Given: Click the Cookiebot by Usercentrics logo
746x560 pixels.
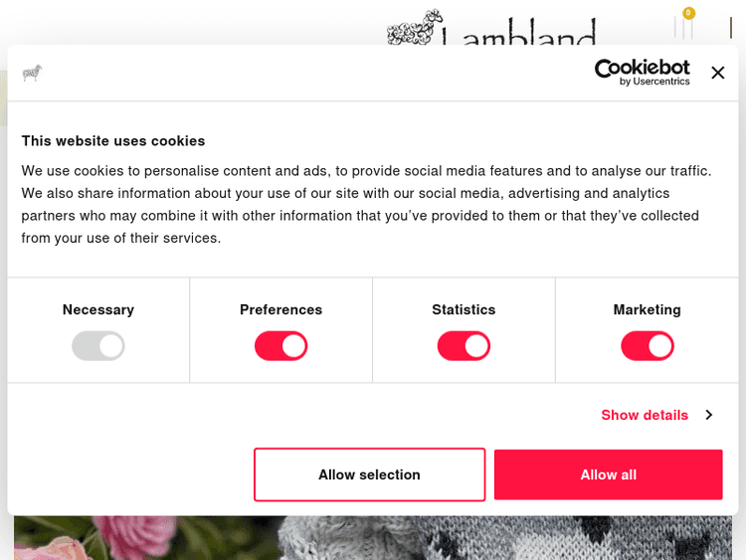Looking at the screenshot, I should pos(642,72).
